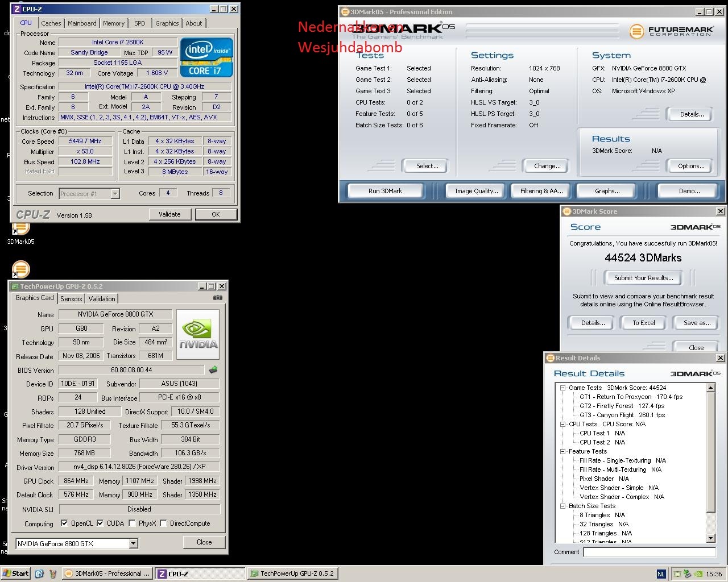Image resolution: width=728 pixels, height=582 pixels.
Task: Click the GPU-Z screenshot camera icon
Action: tap(217, 297)
